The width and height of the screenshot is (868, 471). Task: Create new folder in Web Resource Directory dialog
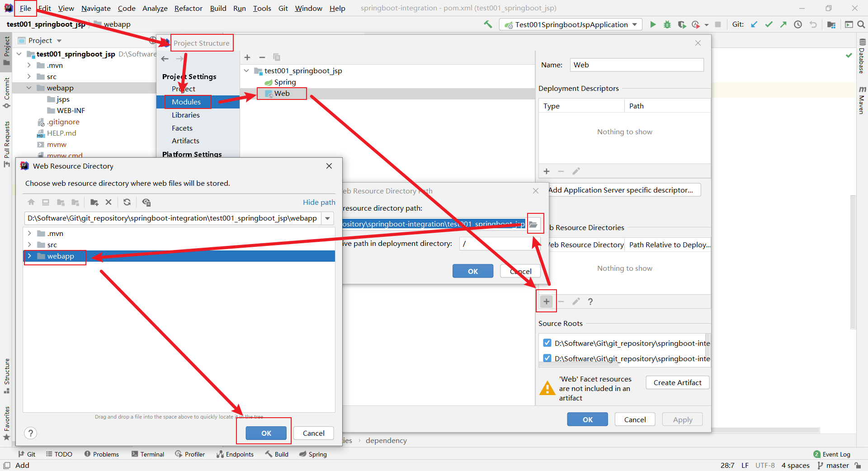94,202
